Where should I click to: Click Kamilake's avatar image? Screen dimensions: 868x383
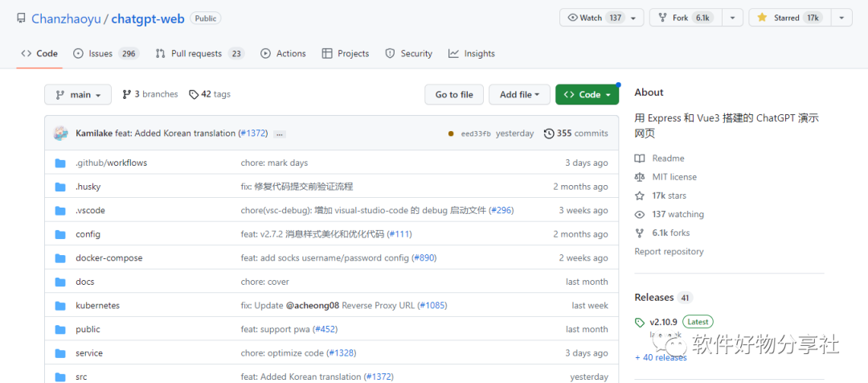[x=60, y=133]
